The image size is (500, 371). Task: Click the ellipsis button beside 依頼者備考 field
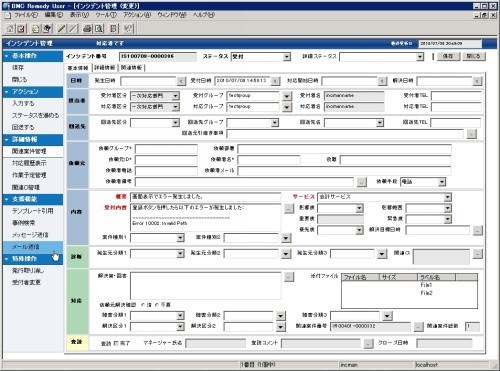pyautogui.click(x=362, y=182)
